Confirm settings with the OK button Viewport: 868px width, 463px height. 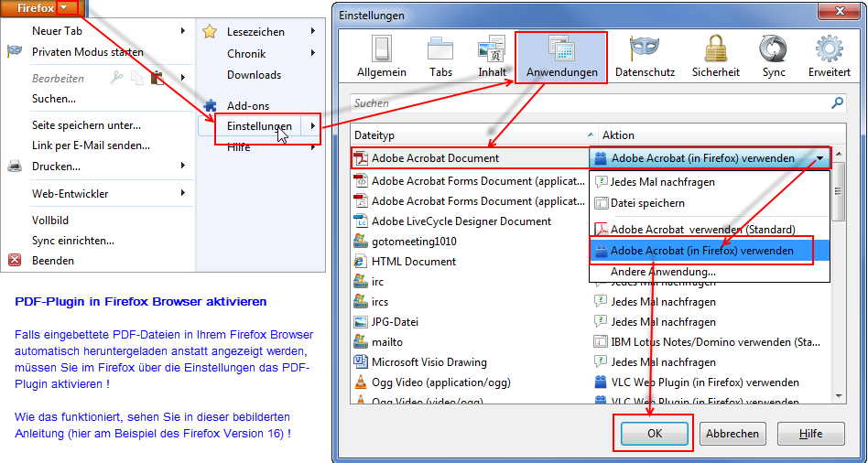coord(655,434)
